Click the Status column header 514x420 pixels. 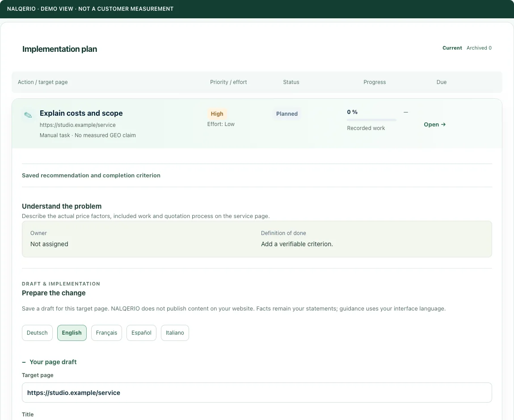click(x=291, y=82)
